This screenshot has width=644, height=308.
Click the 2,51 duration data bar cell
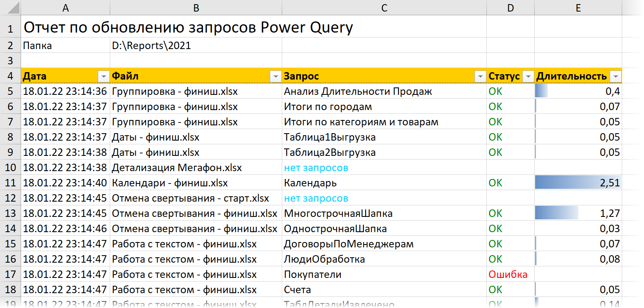coord(578,183)
